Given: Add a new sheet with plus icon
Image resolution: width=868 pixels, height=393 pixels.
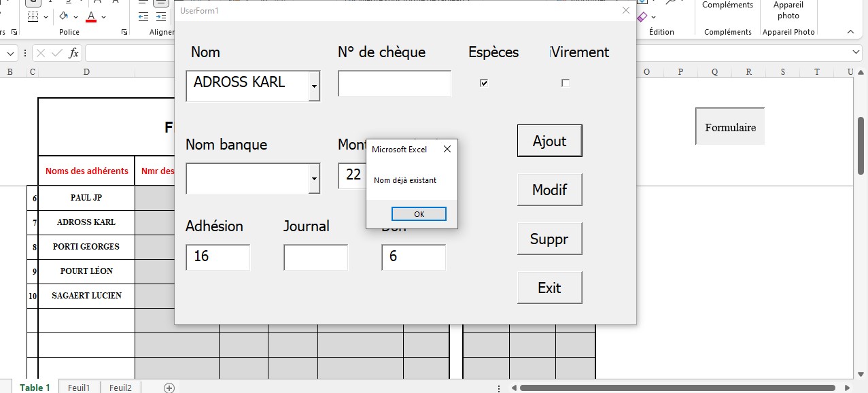Looking at the screenshot, I should pyautogui.click(x=169, y=388).
